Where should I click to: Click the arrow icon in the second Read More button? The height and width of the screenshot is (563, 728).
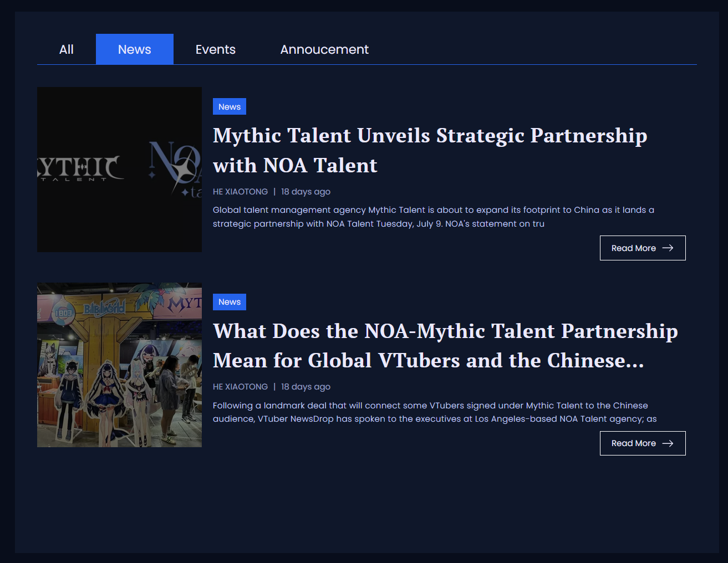coord(668,443)
